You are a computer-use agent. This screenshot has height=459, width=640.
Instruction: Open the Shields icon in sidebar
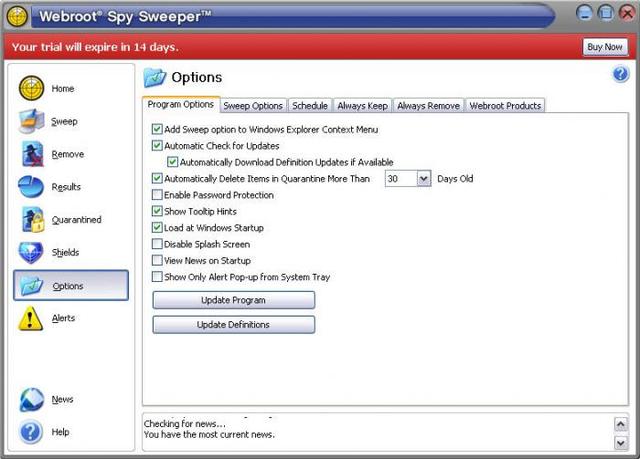(x=31, y=252)
